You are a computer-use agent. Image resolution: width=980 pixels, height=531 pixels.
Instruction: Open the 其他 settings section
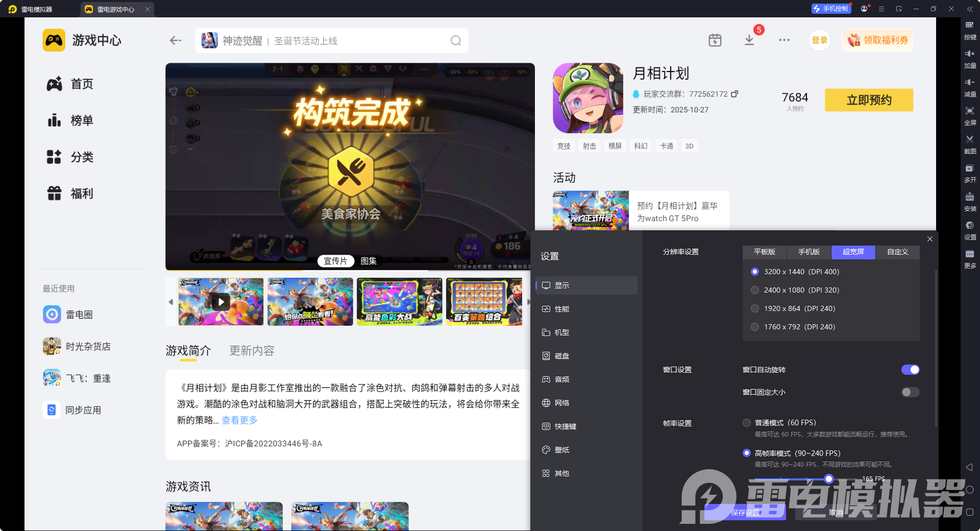[x=586, y=473]
